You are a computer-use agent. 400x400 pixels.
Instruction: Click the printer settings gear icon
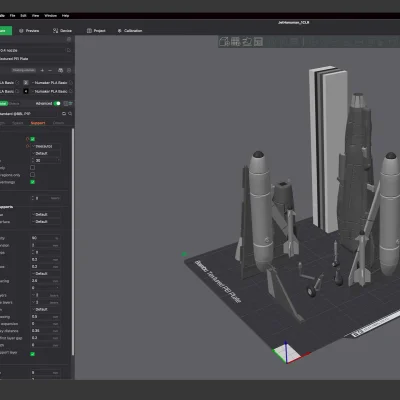click(69, 39)
